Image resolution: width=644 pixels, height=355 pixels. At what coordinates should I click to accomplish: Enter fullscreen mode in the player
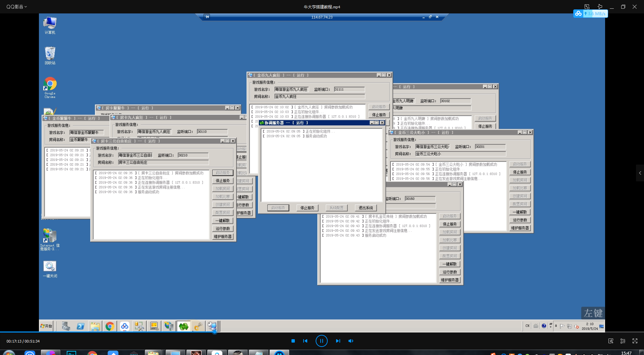click(635, 341)
